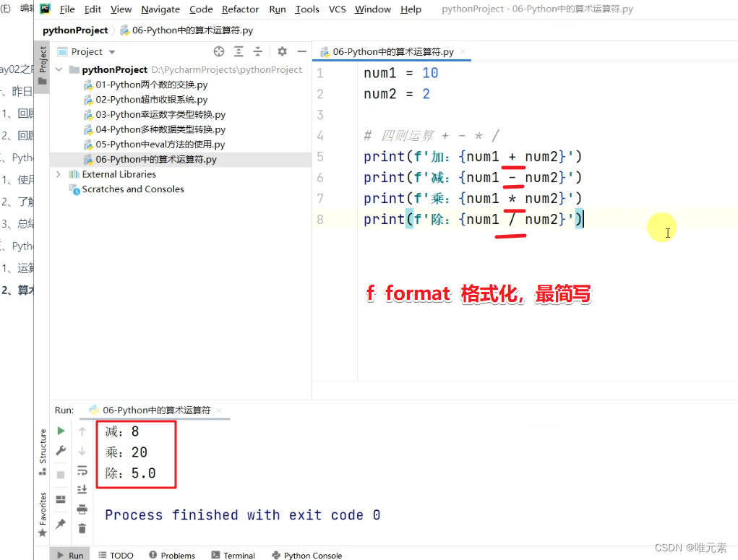Toggle Scroll to End icon in Run console
This screenshot has height=560, width=738.
[82, 489]
